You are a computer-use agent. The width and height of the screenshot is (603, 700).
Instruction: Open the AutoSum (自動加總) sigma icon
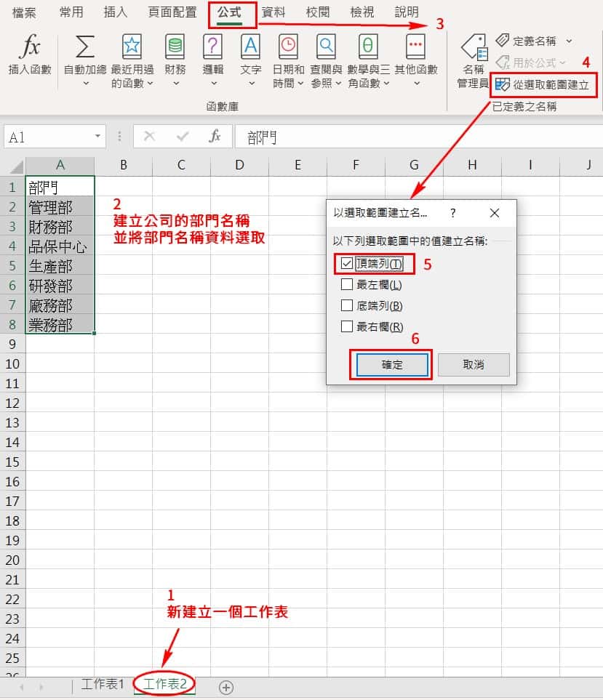click(85, 48)
